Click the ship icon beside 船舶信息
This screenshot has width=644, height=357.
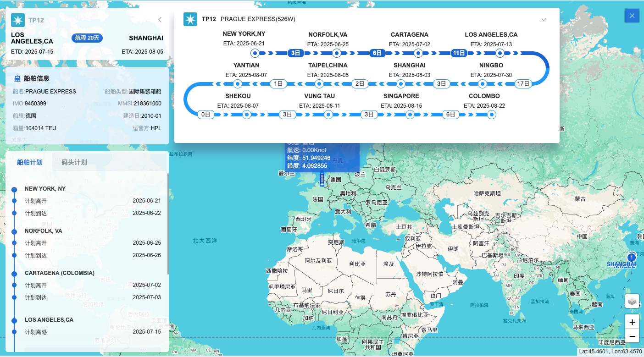(x=17, y=78)
